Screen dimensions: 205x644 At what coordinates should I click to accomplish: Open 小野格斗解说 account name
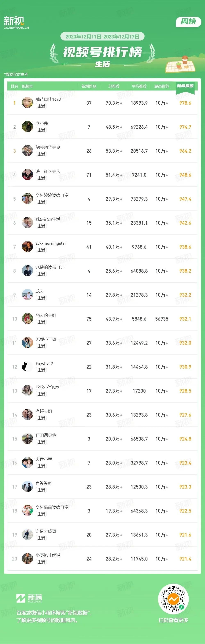click(x=48, y=555)
